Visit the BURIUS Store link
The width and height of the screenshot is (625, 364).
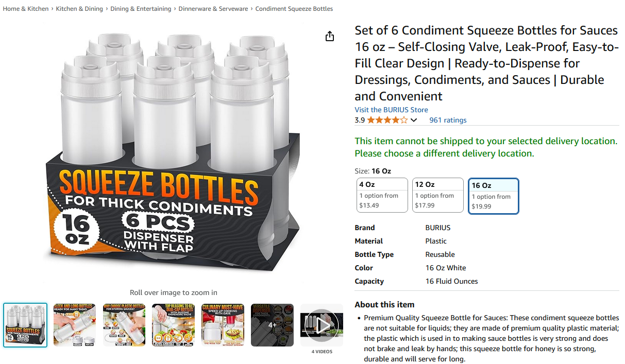pyautogui.click(x=391, y=110)
